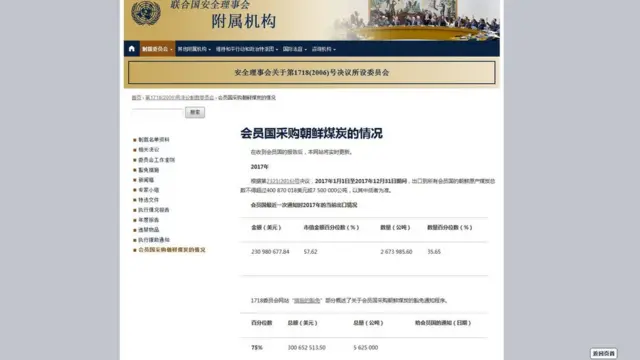This screenshot has height=360, width=640.
Task: Open 执行情况报告 in the sidebar
Action: [153, 210]
